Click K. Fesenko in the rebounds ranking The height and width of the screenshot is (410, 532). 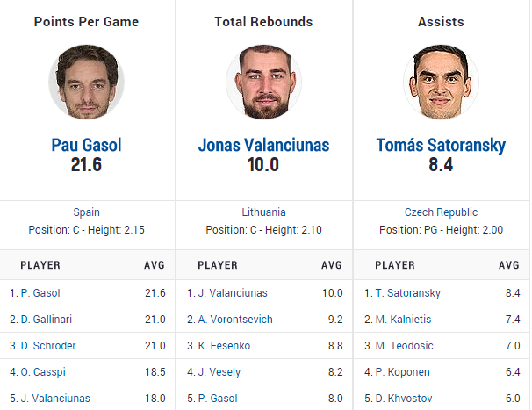pos(226,346)
